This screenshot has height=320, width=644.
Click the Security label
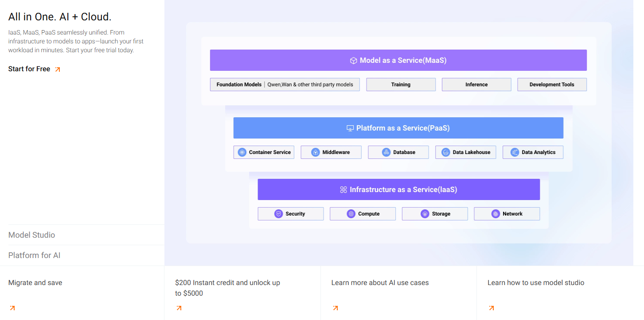[295, 214]
